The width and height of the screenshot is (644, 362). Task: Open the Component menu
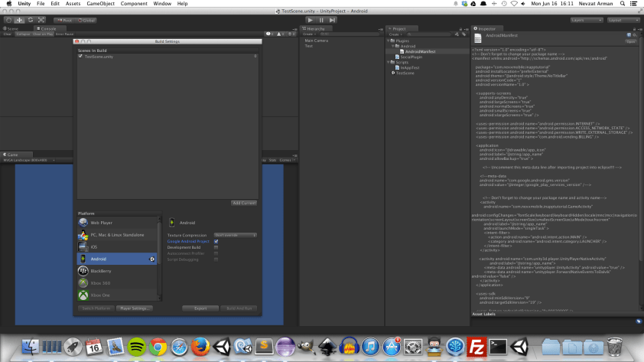[134, 4]
